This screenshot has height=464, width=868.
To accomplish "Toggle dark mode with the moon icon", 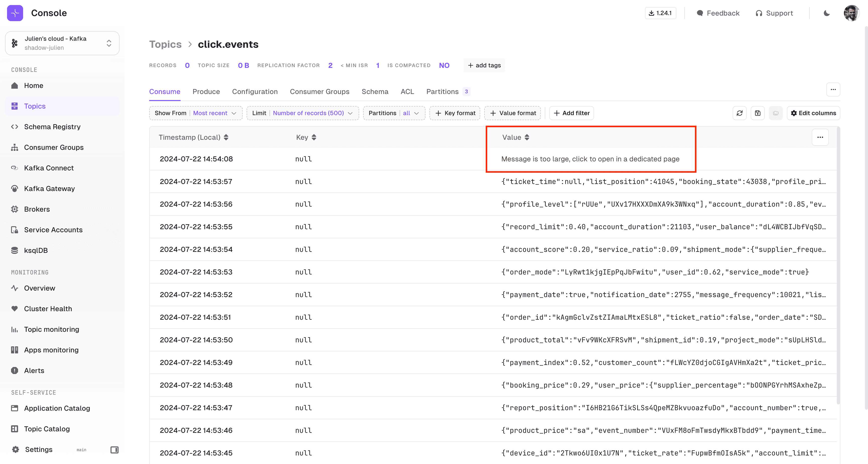I will (826, 13).
